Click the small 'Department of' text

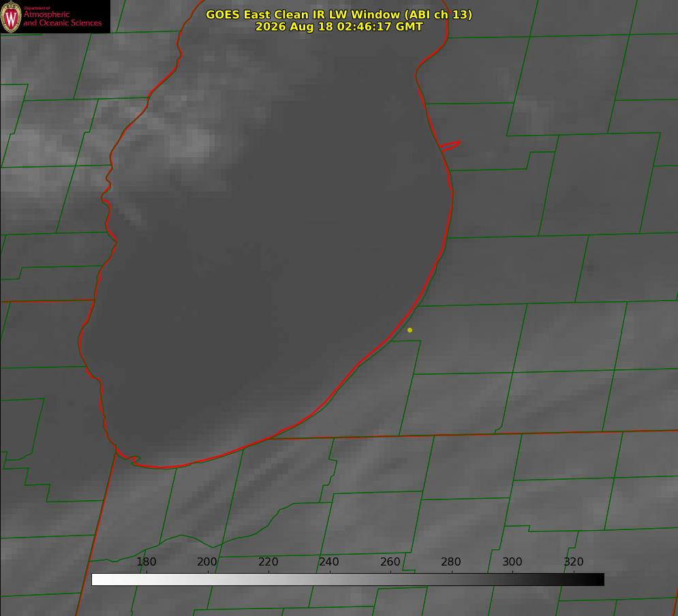pyautogui.click(x=37, y=8)
